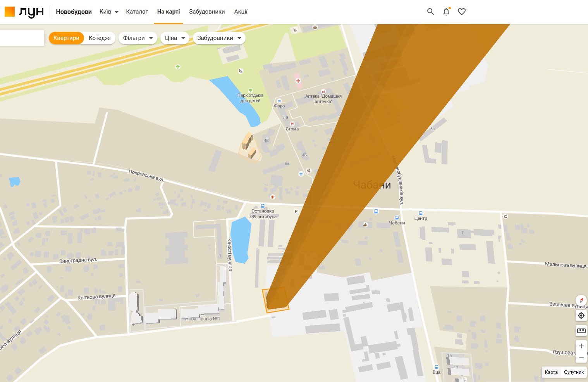588x382 pixels.
Task: Switch to Котеджі listings
Action: coord(100,38)
